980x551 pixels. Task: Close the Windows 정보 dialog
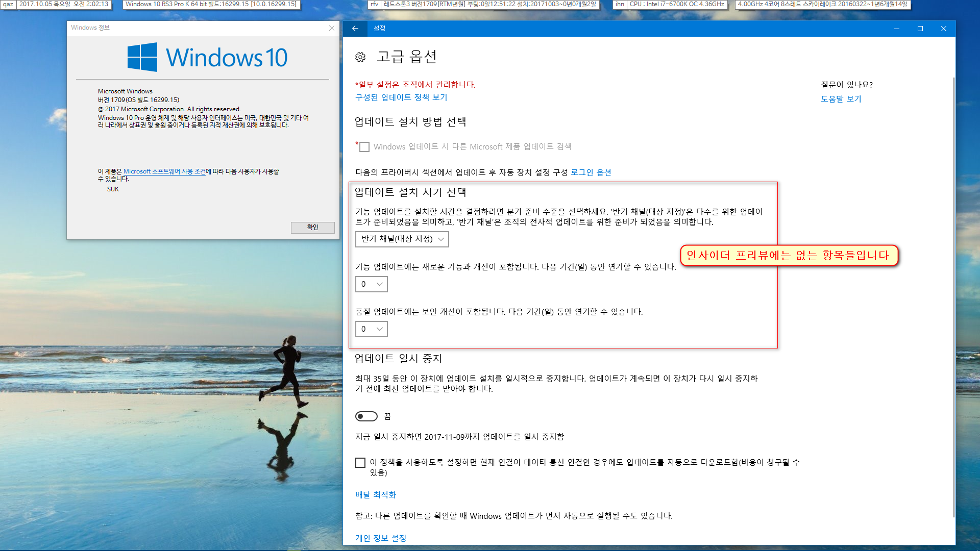pyautogui.click(x=332, y=28)
